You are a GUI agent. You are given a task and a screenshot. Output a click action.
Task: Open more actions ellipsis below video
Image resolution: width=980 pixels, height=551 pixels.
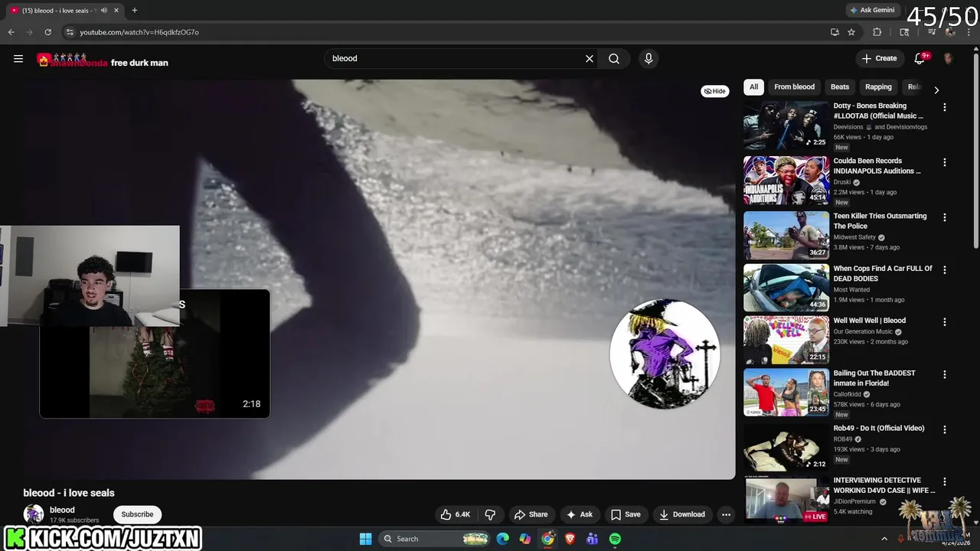point(726,514)
